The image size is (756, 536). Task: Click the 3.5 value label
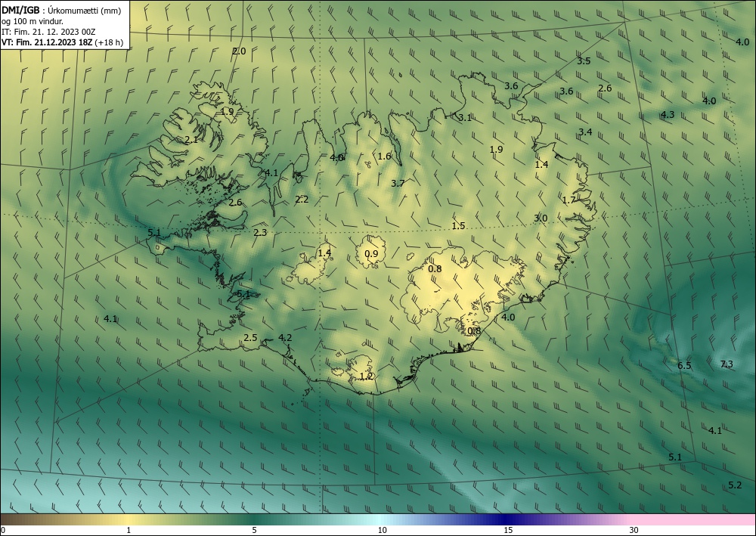click(x=584, y=60)
